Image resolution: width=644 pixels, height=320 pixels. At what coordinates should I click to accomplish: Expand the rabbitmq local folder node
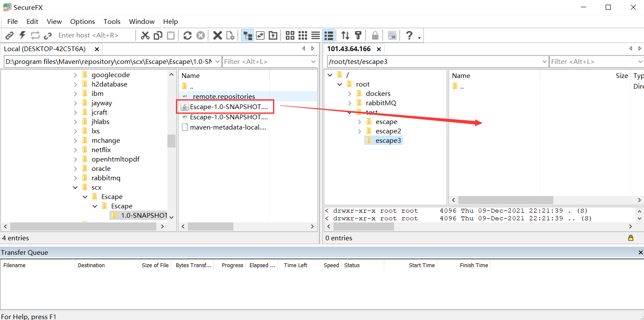75,178
